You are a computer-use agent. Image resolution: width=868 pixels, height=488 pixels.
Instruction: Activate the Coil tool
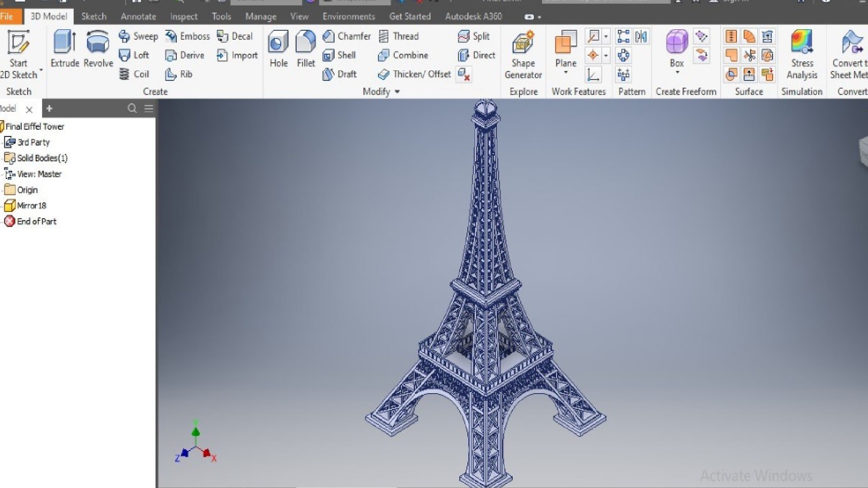click(134, 74)
